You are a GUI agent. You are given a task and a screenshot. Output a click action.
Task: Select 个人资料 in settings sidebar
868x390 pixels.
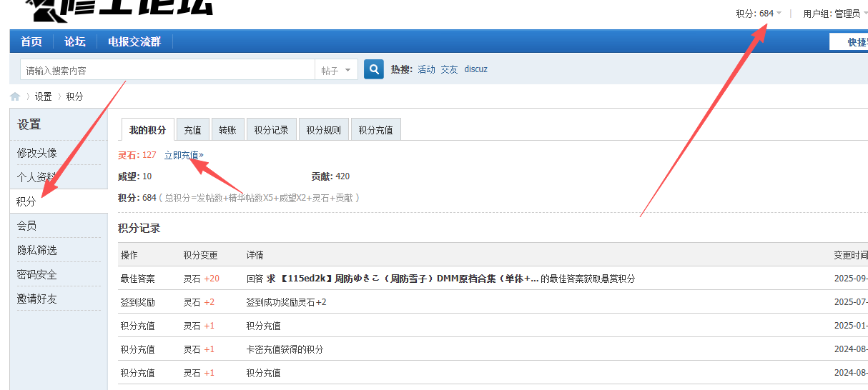pos(37,177)
